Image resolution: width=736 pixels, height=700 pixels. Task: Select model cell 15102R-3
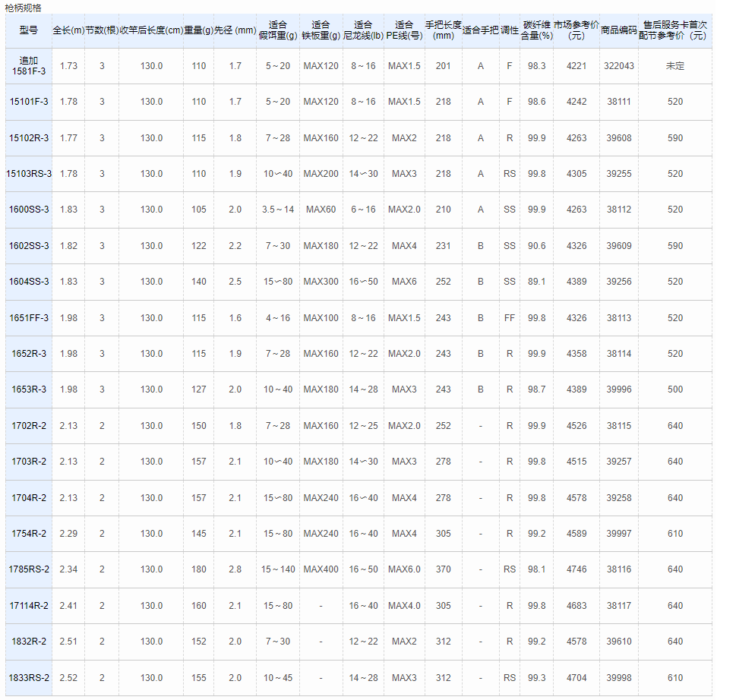[29, 138]
